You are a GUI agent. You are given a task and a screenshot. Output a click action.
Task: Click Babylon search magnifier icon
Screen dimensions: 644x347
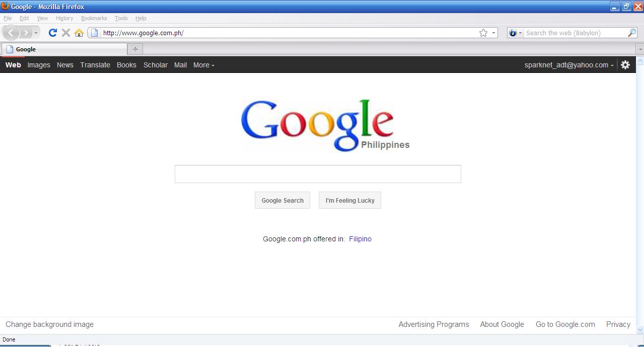click(632, 33)
